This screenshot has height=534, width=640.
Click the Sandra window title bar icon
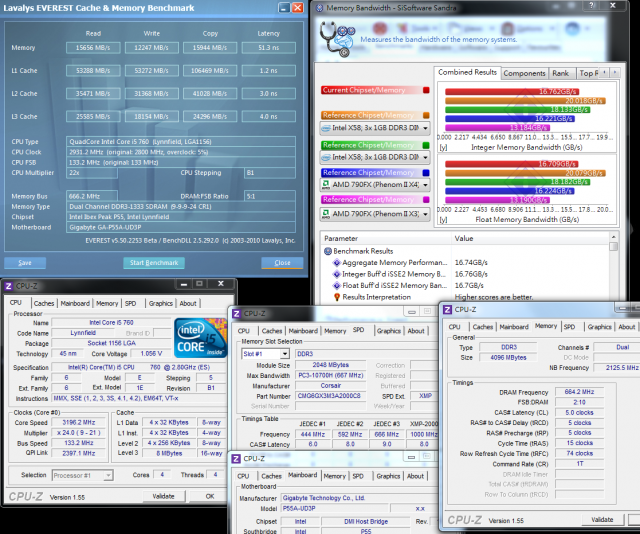tap(320, 8)
